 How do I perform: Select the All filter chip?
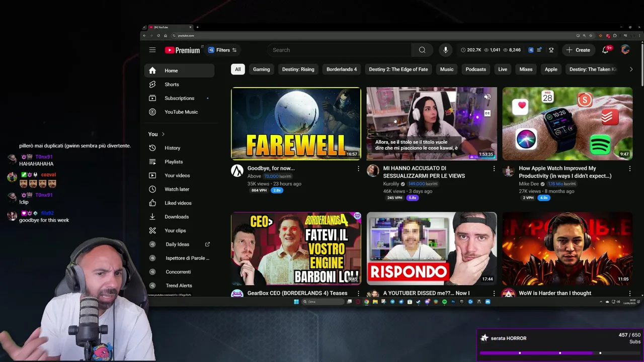[x=237, y=69]
